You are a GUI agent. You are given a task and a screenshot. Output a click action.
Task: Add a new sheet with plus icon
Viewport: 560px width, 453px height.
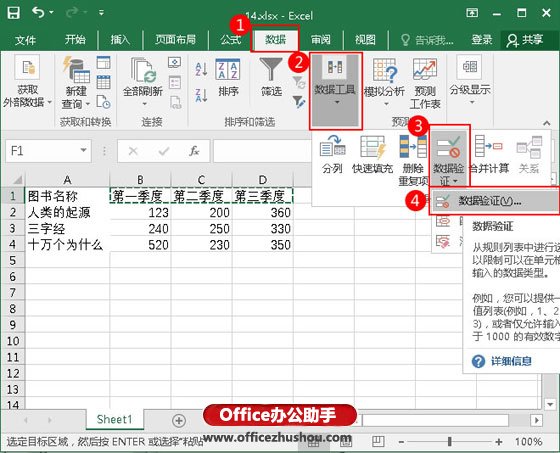(179, 420)
